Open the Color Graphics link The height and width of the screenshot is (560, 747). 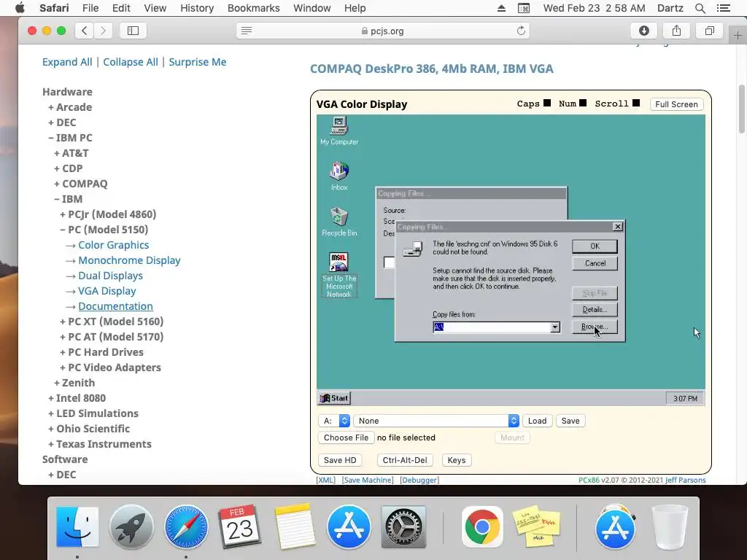click(x=113, y=245)
